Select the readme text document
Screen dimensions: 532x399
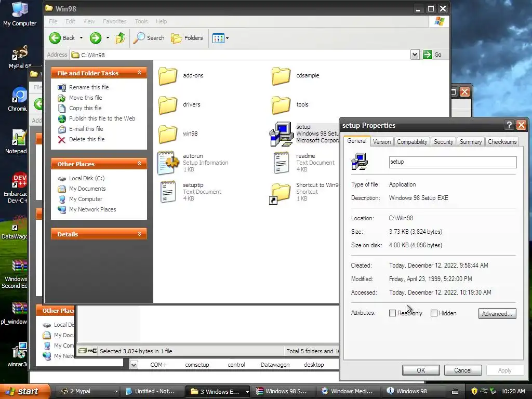[281, 163]
